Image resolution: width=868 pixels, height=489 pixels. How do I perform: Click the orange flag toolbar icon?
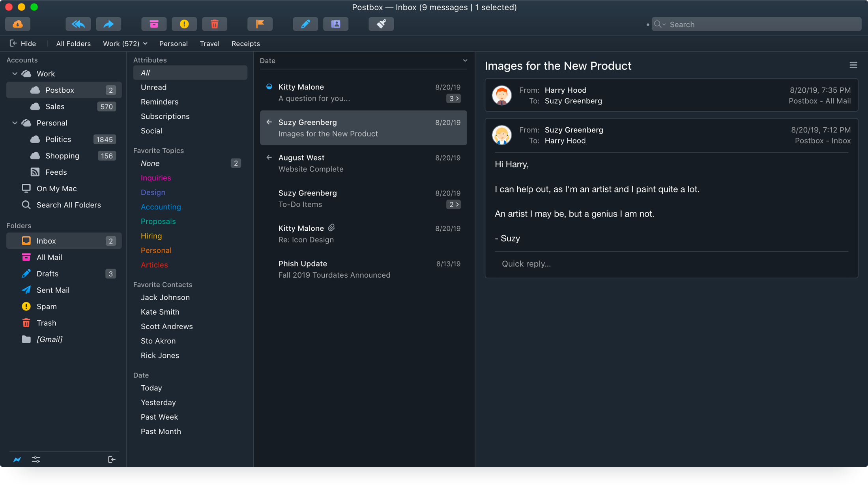pos(260,24)
